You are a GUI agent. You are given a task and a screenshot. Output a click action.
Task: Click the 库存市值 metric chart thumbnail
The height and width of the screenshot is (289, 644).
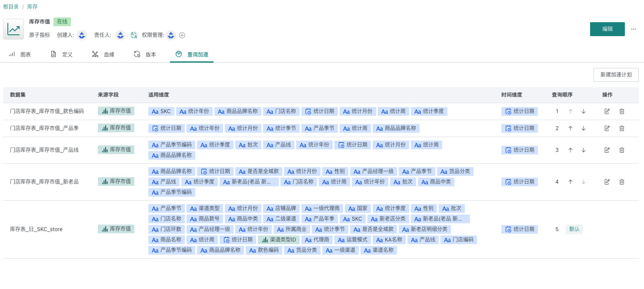(13, 29)
